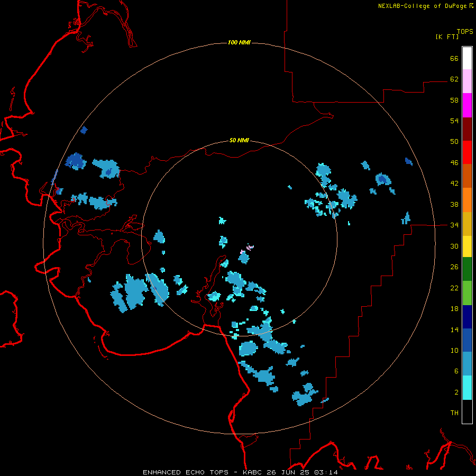
Task: Click the 50 legend value
Action: pos(454,142)
